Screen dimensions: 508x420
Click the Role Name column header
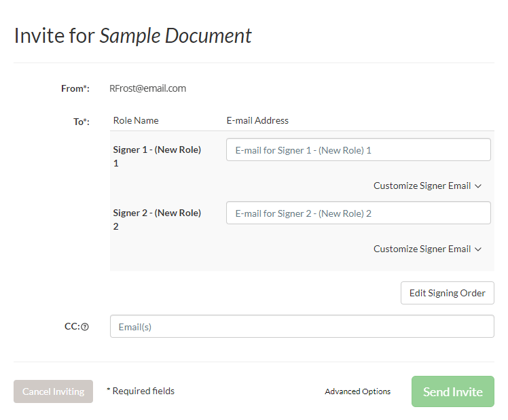coord(136,120)
